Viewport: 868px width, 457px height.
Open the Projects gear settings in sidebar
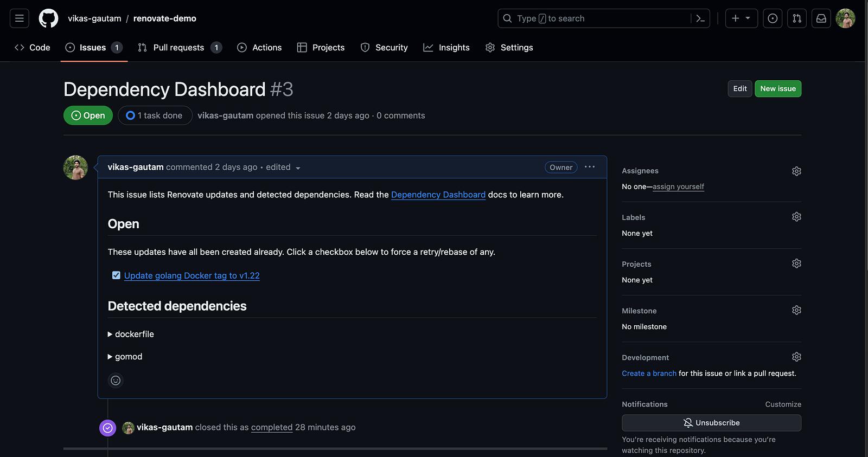[x=796, y=263]
